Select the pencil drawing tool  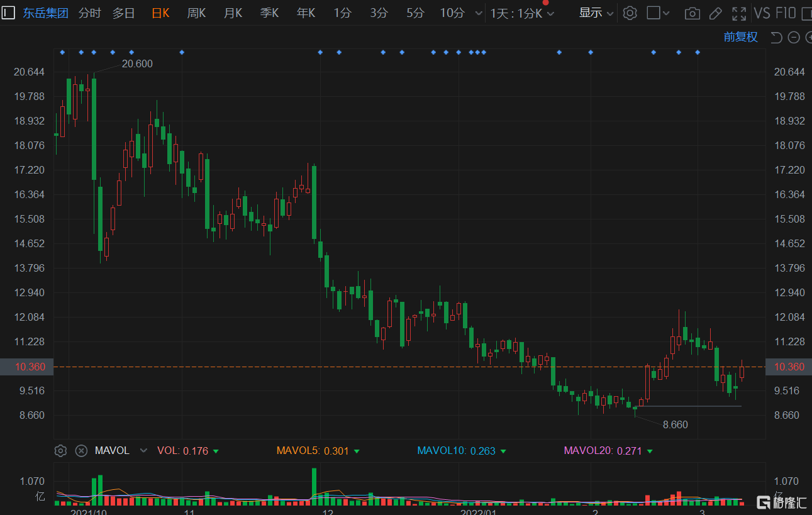(x=715, y=13)
